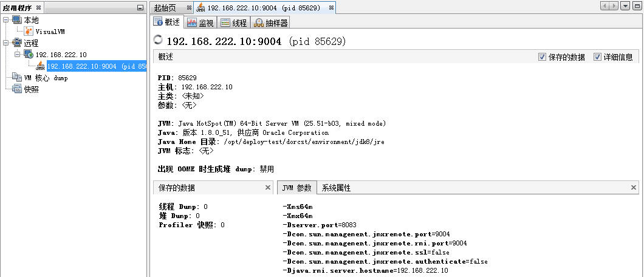This screenshot has width=644, height=277.
Task: Show the opened documents list
Action: pyautogui.click(x=625, y=5)
